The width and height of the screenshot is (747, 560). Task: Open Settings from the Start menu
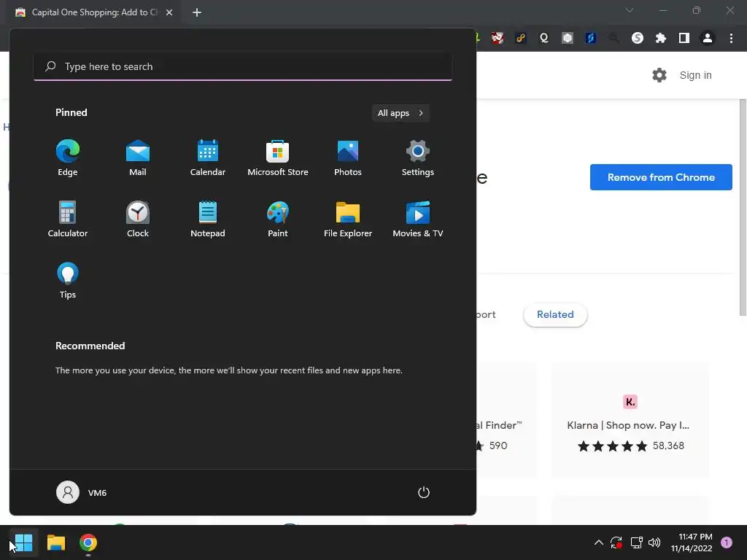[418, 158]
